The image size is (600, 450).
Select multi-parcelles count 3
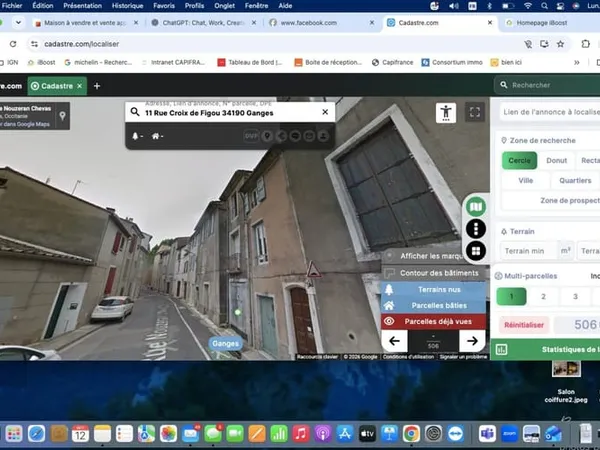pos(575,297)
